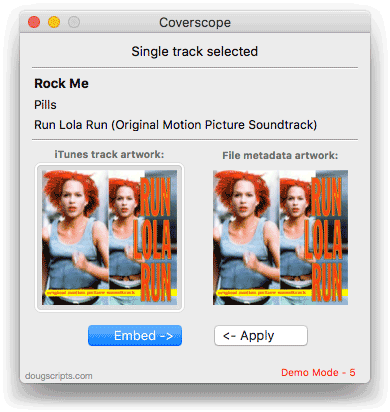This screenshot has height=412, width=390.
Task: Click the iTunes track artwork label
Action: click(x=109, y=154)
